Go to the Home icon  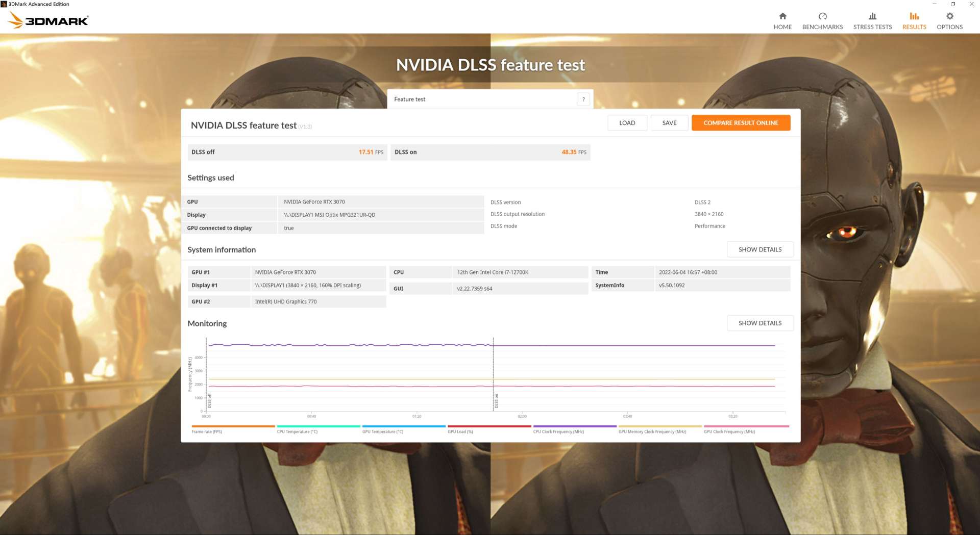tap(782, 16)
